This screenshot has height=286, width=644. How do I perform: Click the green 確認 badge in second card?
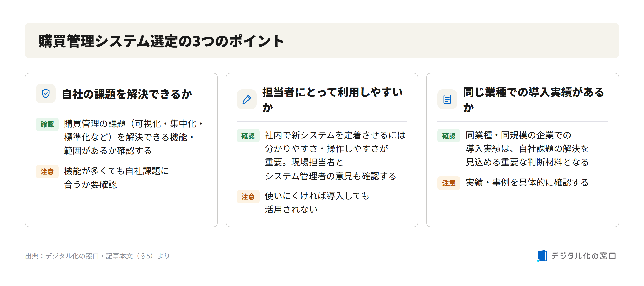[248, 136]
